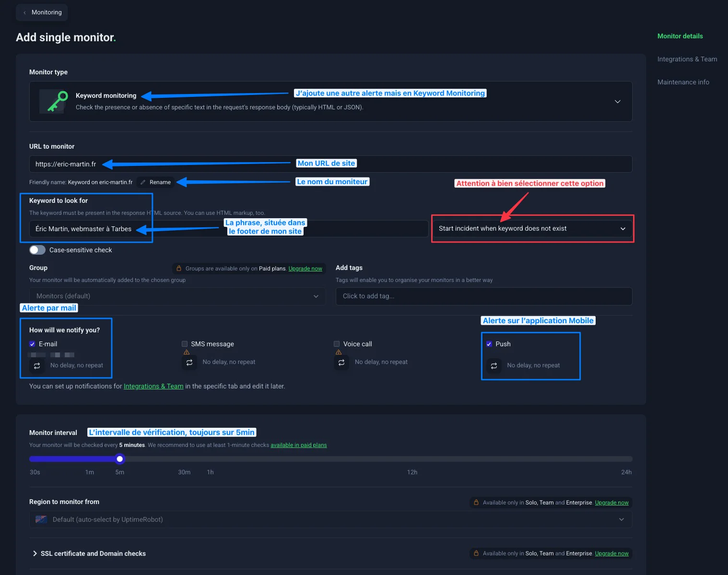Click the warning triangle under SMS message
Screen dimensions: 728x575
(x=187, y=352)
